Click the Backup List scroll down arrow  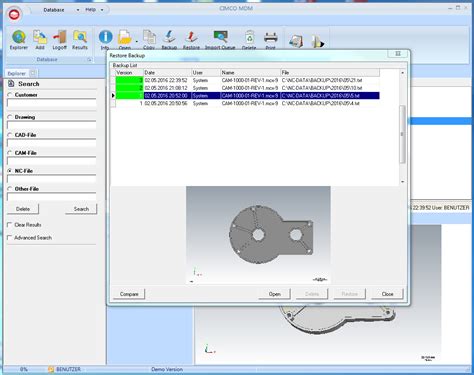coord(402,182)
